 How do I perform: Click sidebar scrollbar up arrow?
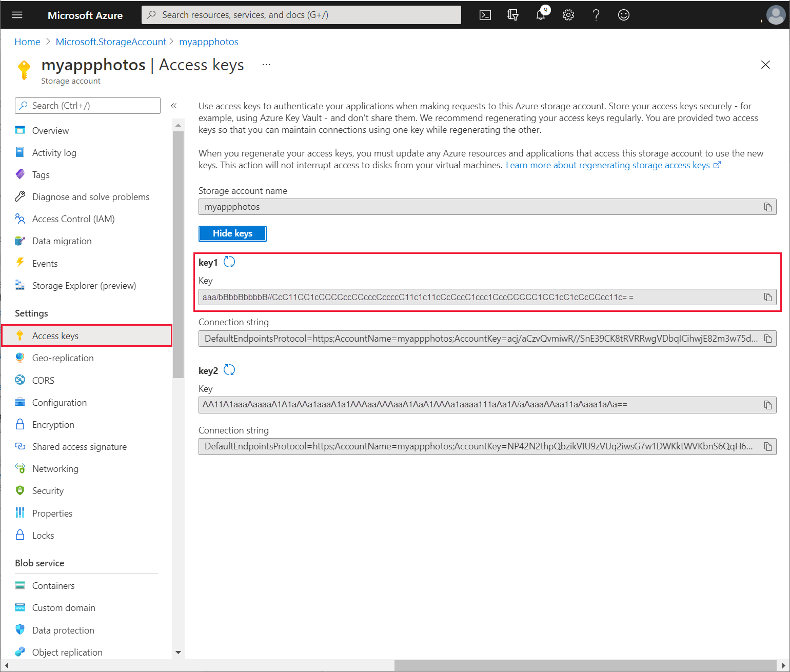tap(178, 125)
